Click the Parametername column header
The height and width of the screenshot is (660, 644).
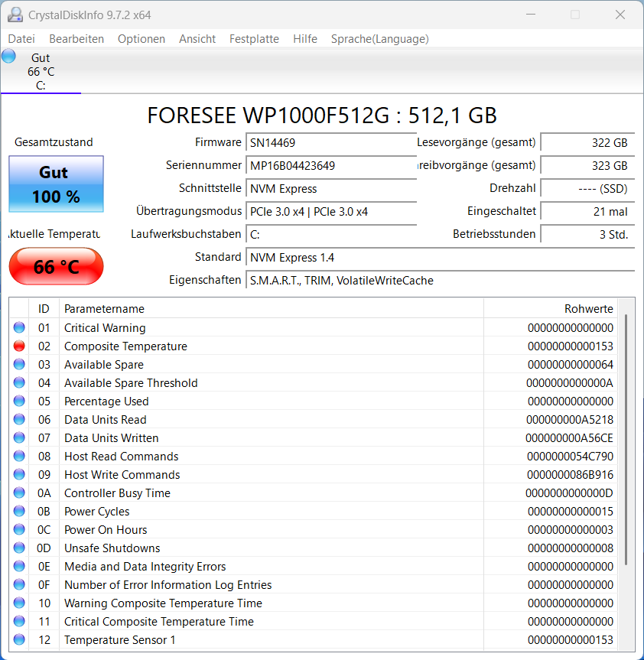tap(271, 309)
